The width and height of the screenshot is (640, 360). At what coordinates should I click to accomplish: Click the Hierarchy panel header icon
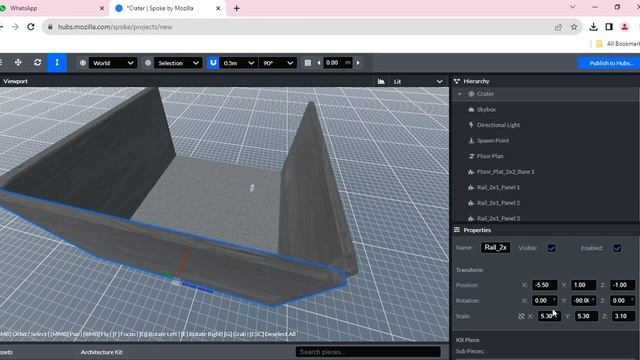pos(457,81)
